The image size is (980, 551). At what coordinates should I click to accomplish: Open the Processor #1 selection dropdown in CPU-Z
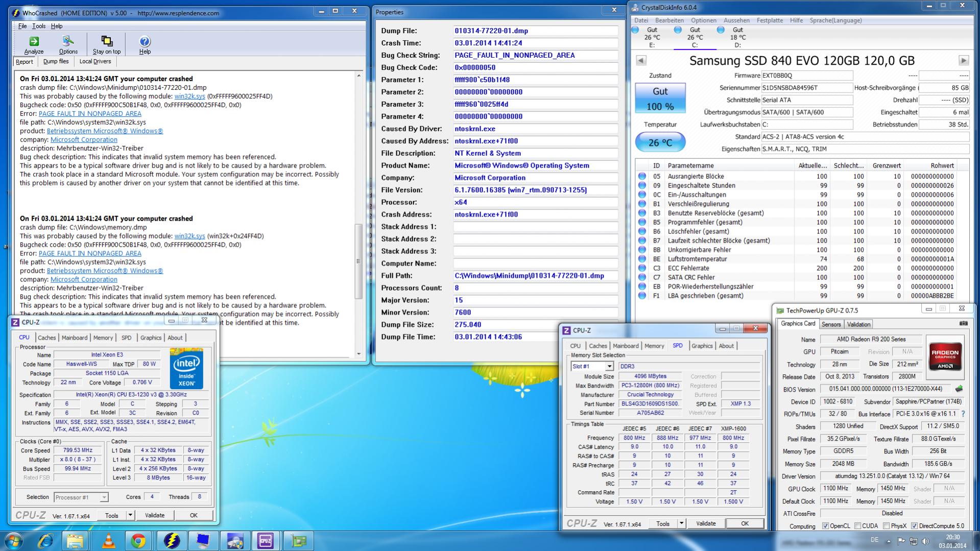tap(81, 497)
